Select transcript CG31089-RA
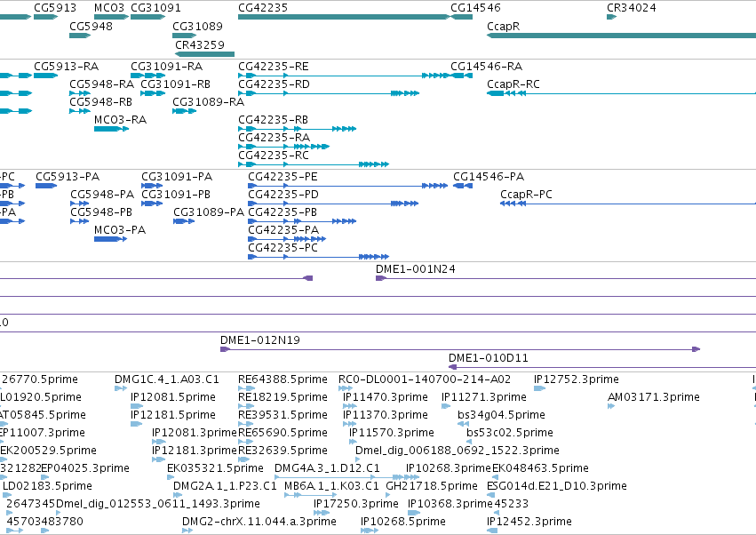This screenshot has width=756, height=535. (185, 111)
